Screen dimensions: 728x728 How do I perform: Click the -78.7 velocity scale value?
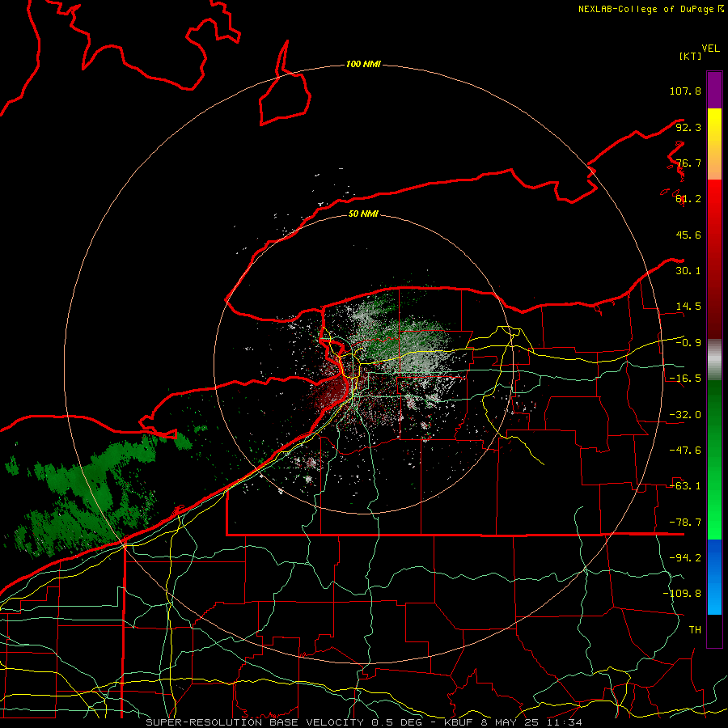pos(685,523)
